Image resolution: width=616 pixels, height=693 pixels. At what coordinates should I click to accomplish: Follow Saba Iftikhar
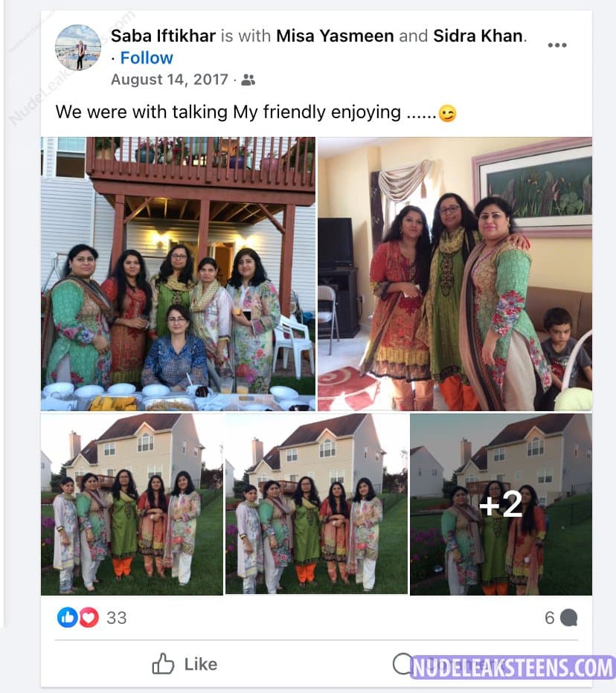147,58
